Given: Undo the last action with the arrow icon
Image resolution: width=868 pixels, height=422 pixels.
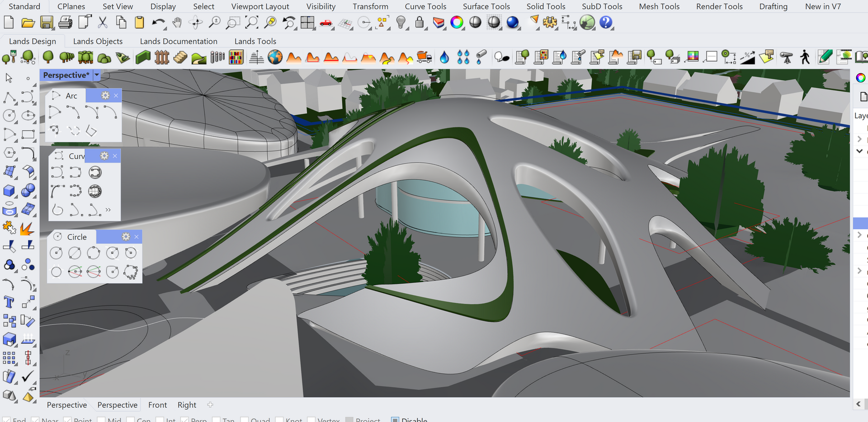Looking at the screenshot, I should click(158, 22).
